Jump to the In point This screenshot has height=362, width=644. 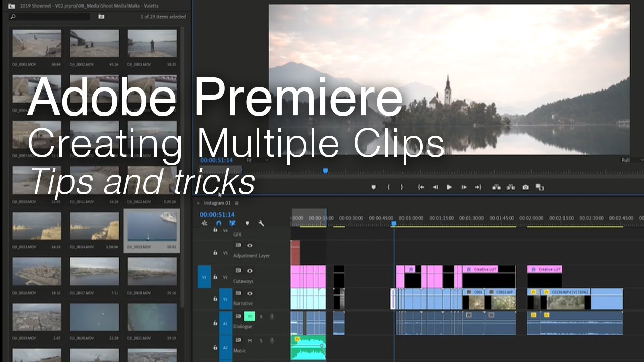pyautogui.click(x=421, y=187)
